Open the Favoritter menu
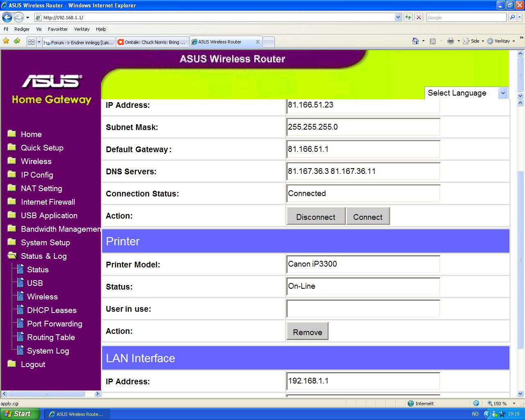The image size is (525, 420). click(x=58, y=29)
